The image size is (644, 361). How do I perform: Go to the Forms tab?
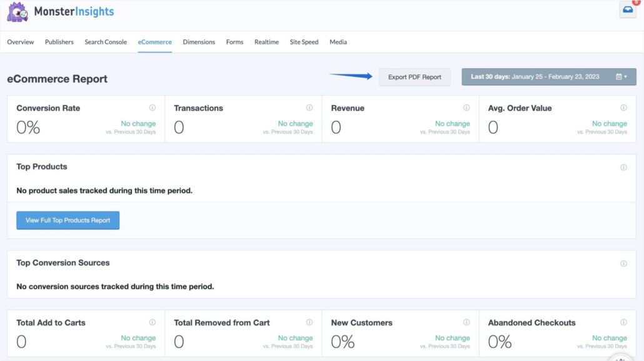click(234, 42)
